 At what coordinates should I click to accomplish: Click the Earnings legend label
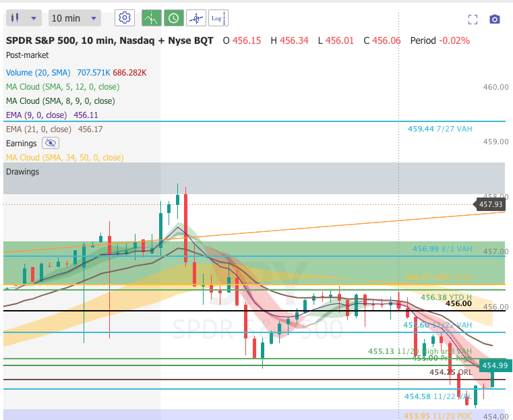pos(22,144)
